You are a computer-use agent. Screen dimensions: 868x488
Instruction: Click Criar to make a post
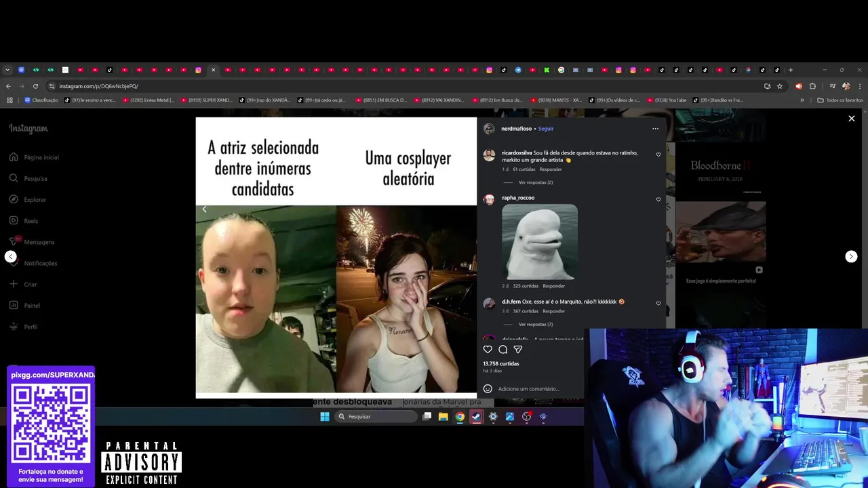(23, 284)
